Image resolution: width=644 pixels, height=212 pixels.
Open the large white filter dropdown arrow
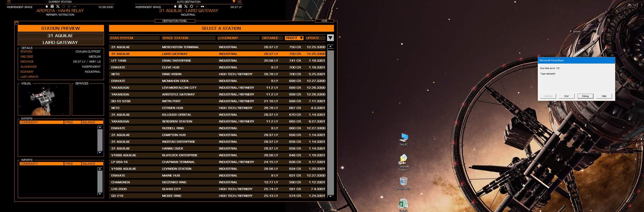coord(330,38)
